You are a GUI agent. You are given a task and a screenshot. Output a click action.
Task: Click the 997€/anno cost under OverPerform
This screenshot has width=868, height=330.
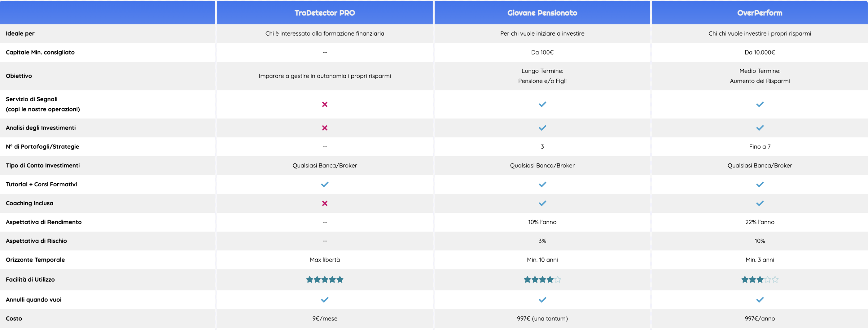click(759, 318)
